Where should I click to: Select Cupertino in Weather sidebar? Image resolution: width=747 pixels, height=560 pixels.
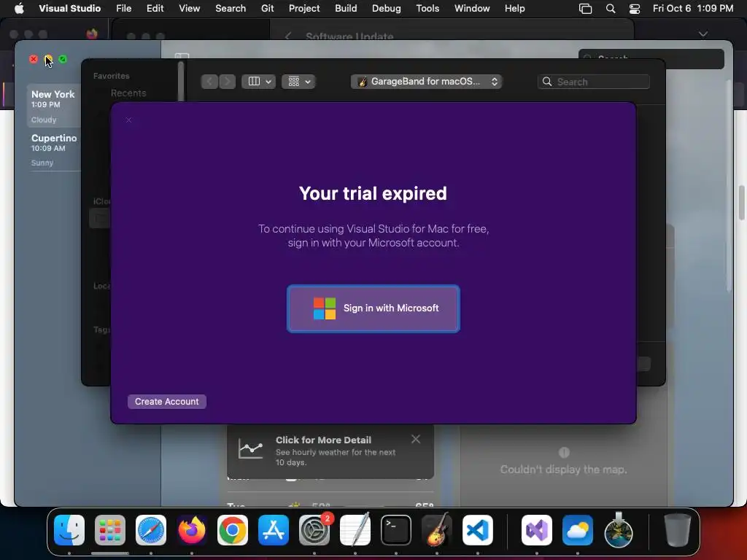[x=53, y=149]
